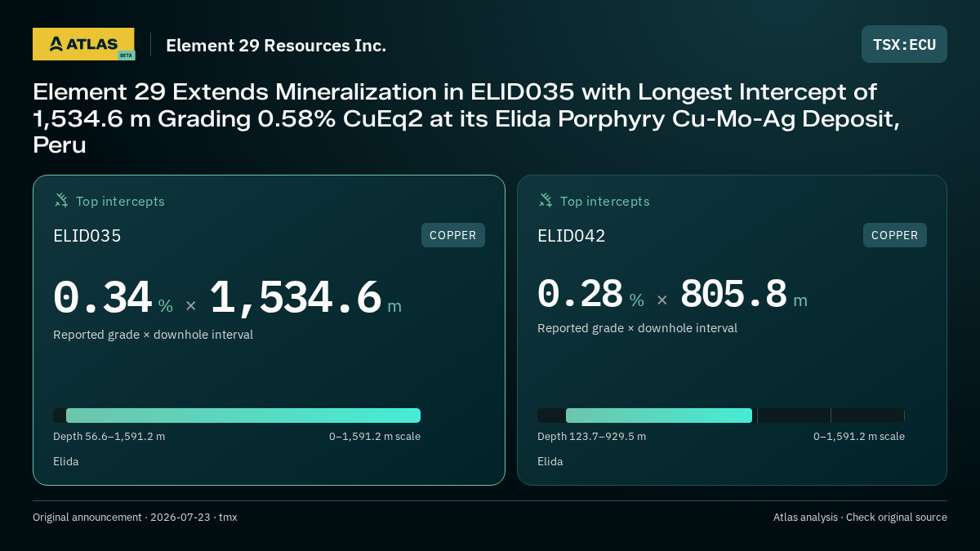The height and width of the screenshot is (551, 980).
Task: Click the drill icon in the ELID035 card
Action: click(61, 201)
